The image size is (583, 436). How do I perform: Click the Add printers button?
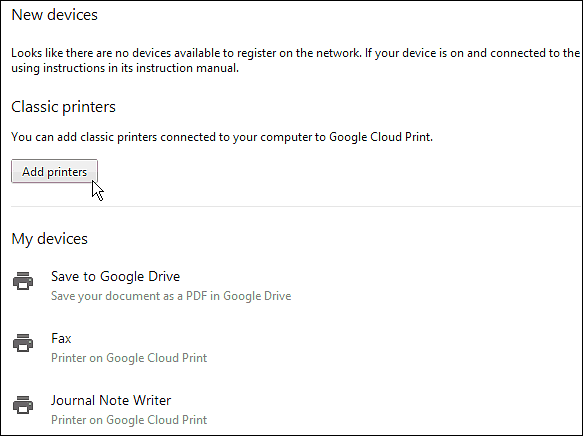point(54,171)
